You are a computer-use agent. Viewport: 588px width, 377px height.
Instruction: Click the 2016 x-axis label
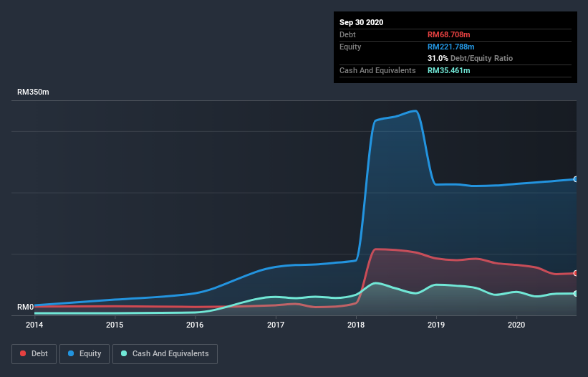[195, 325]
